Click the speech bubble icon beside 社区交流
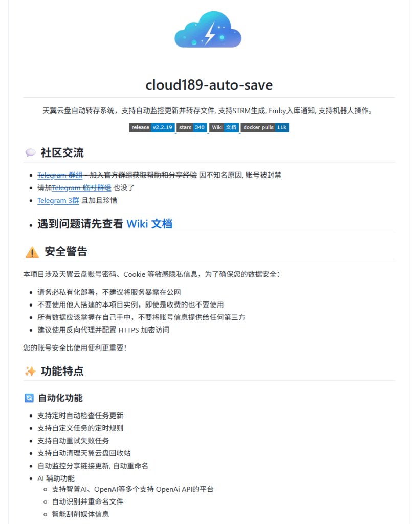 [30, 153]
